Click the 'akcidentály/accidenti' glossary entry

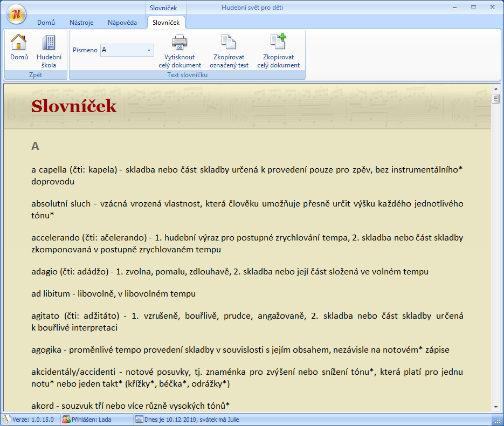[x=247, y=378]
